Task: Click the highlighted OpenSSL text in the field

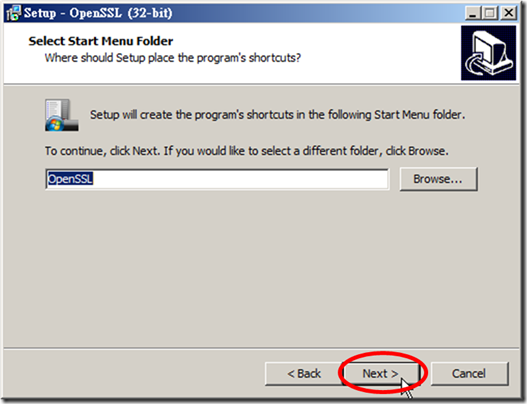Action: click(x=70, y=179)
